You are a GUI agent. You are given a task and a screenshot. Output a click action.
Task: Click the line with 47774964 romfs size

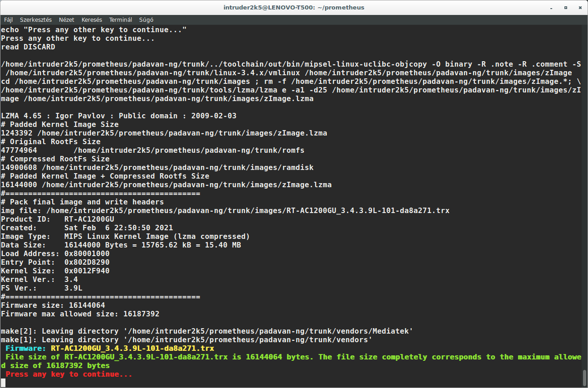(153, 150)
